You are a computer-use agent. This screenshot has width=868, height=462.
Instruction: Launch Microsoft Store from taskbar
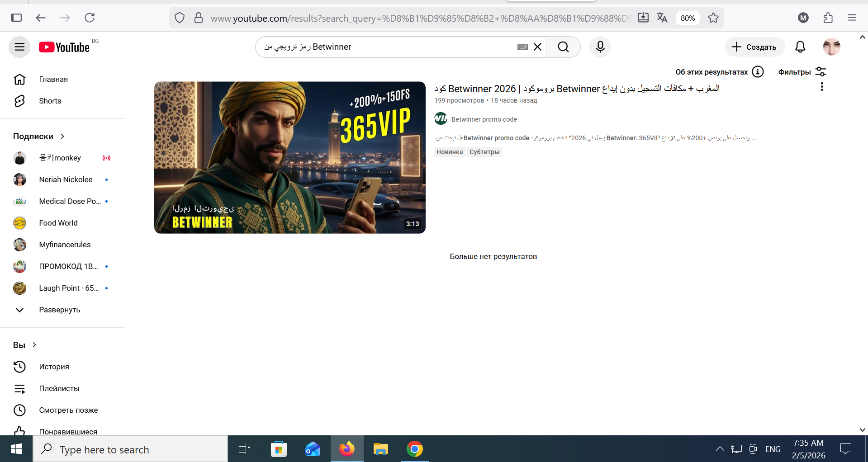point(279,449)
